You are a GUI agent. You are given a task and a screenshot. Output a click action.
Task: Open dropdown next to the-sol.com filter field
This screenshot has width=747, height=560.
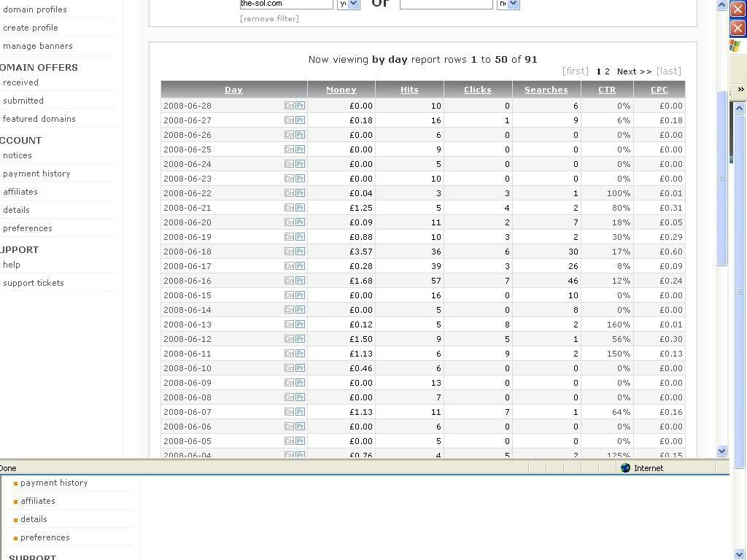point(353,4)
